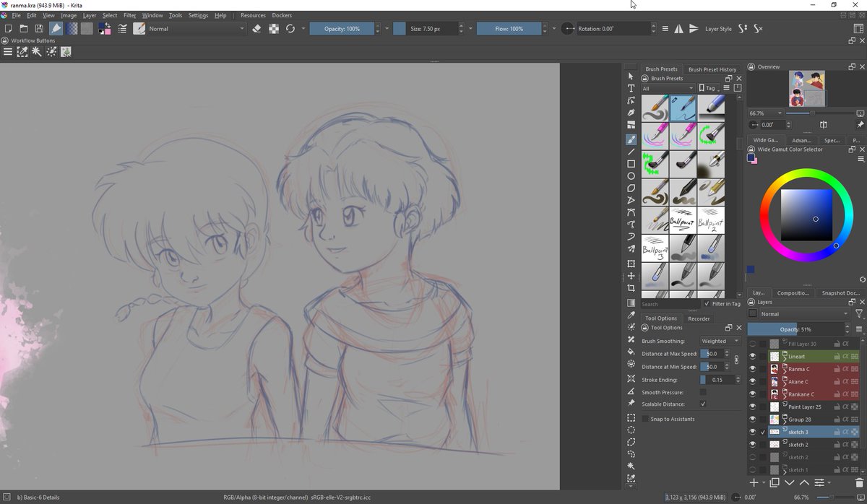Show the Fill Layer 30

pos(752,344)
